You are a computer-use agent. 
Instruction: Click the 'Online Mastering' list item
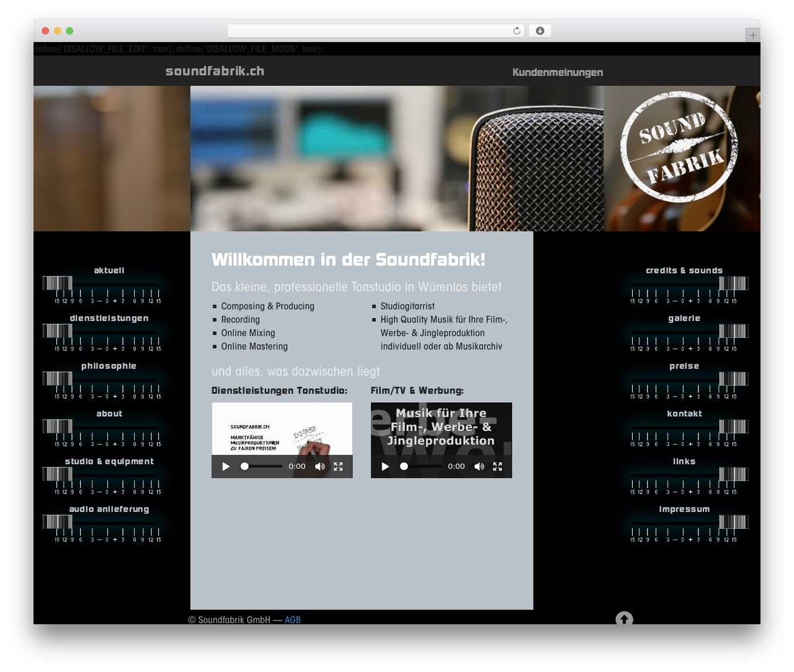coord(254,347)
